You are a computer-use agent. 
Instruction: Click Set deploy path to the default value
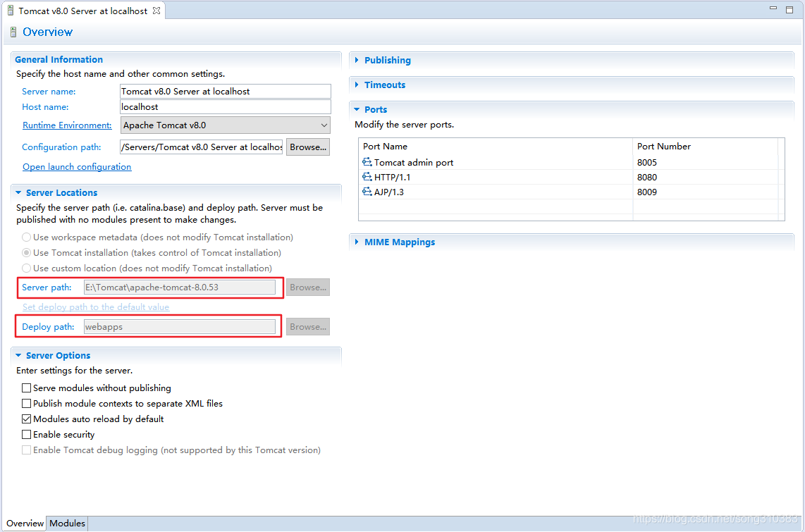[x=96, y=307]
